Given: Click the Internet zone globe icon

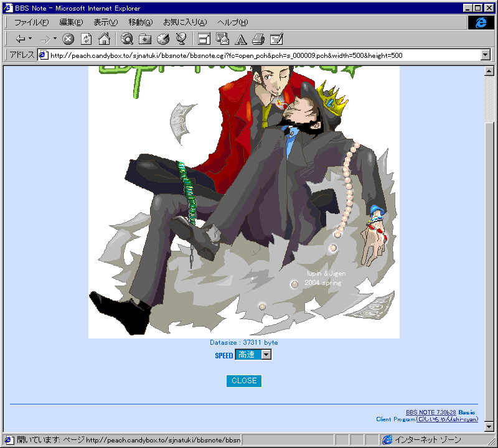Looking at the screenshot, I should click(387, 440).
